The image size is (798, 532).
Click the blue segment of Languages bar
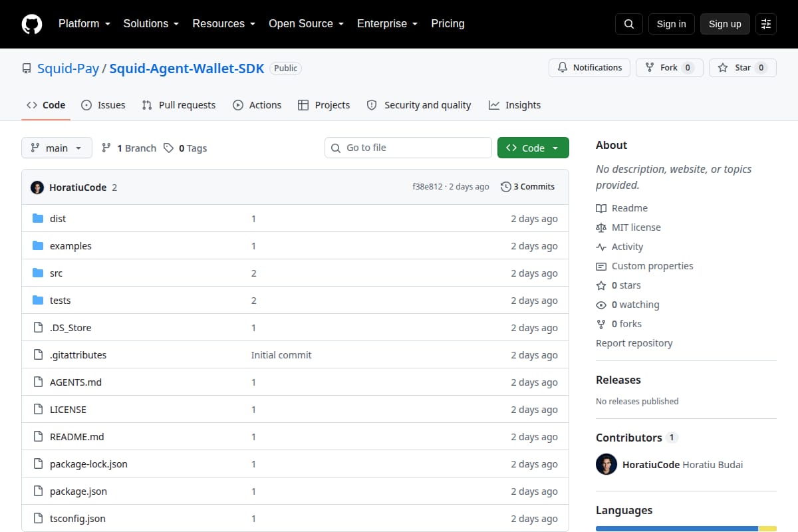click(677, 529)
